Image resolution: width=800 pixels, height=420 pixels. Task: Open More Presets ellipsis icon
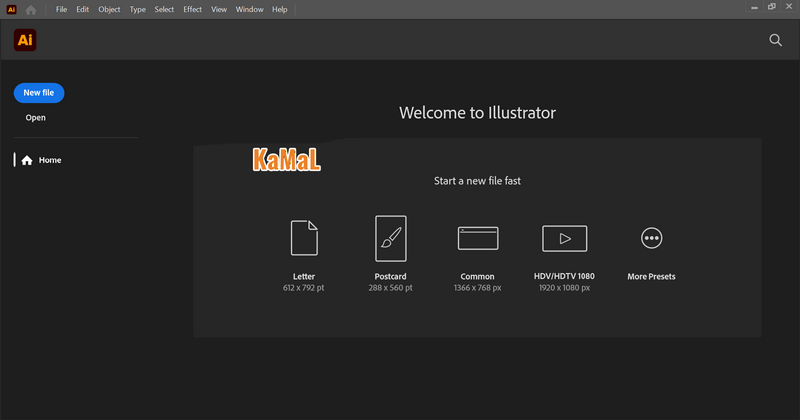point(652,238)
